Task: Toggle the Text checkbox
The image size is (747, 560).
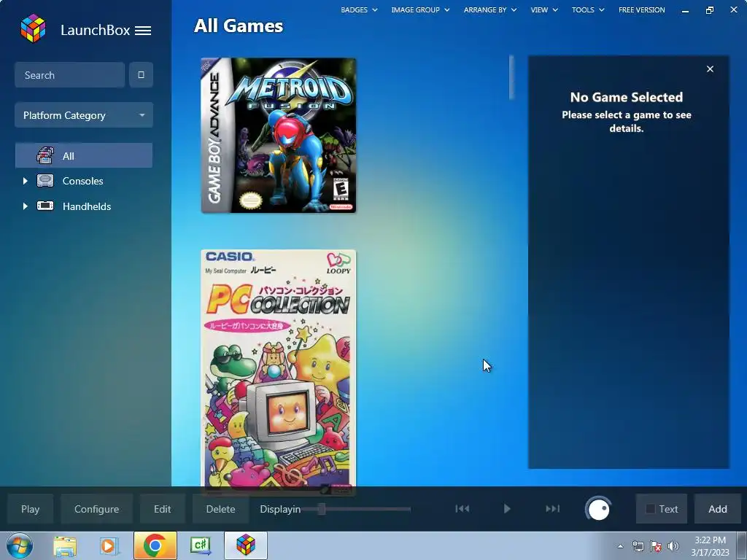Action: point(650,509)
